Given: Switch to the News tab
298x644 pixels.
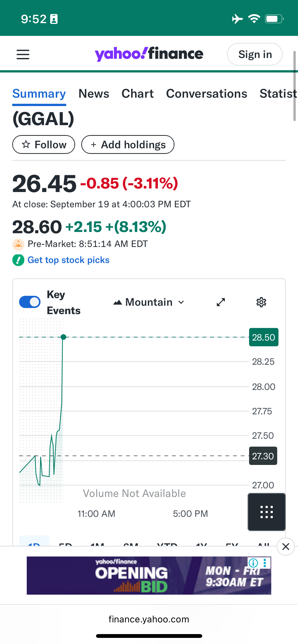Looking at the screenshot, I should pos(94,94).
